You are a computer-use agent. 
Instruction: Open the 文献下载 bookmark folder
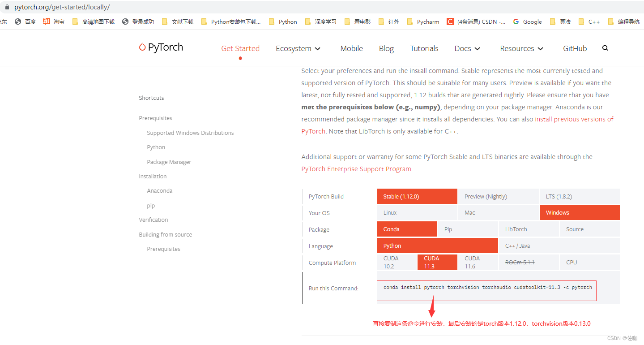pyautogui.click(x=177, y=22)
